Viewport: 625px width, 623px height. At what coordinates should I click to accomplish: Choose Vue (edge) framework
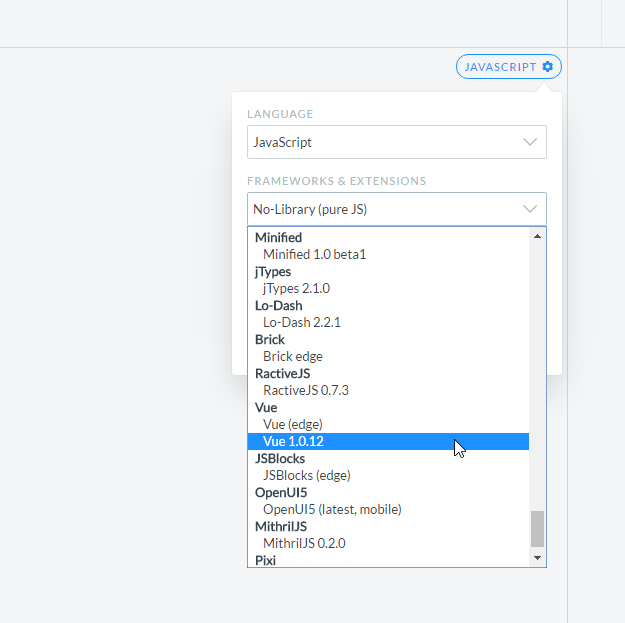tap(388, 424)
